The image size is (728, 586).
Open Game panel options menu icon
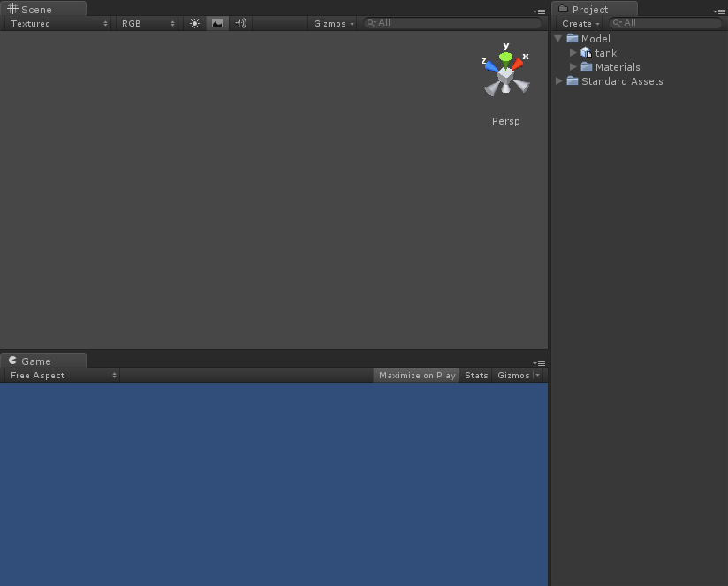(x=539, y=363)
